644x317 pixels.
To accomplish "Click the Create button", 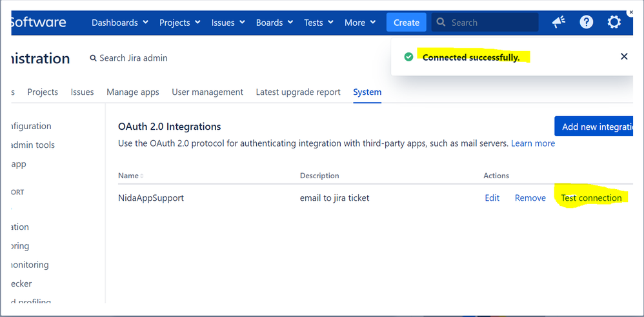I will click(x=406, y=22).
